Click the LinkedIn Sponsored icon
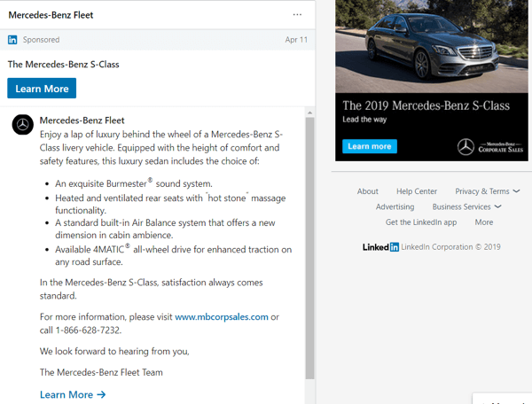Screen dimensions: 532x404 click(x=12, y=40)
